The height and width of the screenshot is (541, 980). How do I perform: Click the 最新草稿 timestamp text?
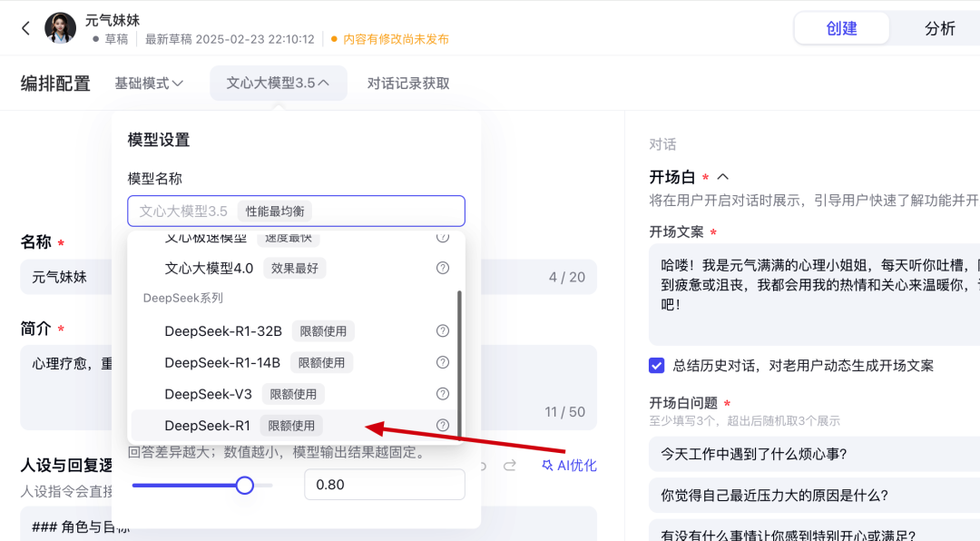pos(230,39)
